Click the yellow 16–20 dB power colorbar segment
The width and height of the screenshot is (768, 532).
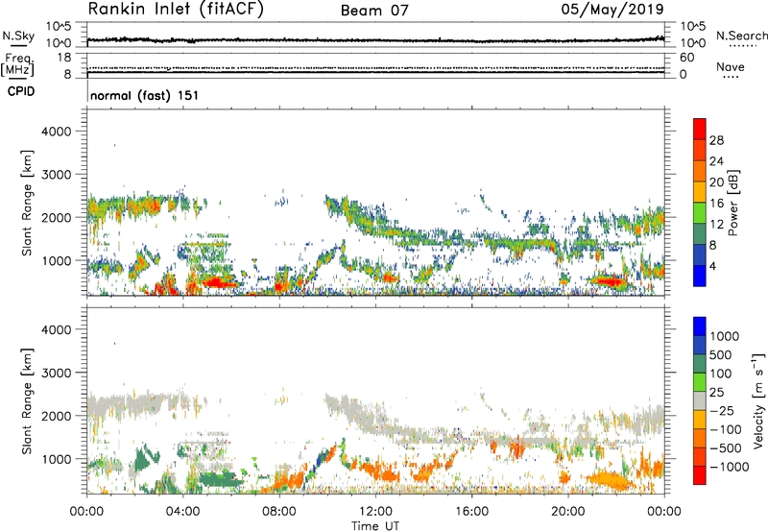click(x=700, y=192)
